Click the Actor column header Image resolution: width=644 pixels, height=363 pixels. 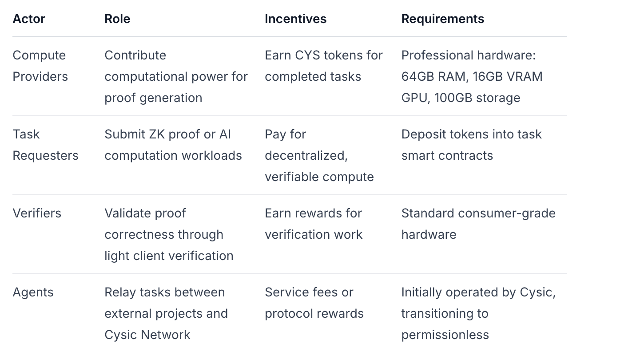[29, 19]
